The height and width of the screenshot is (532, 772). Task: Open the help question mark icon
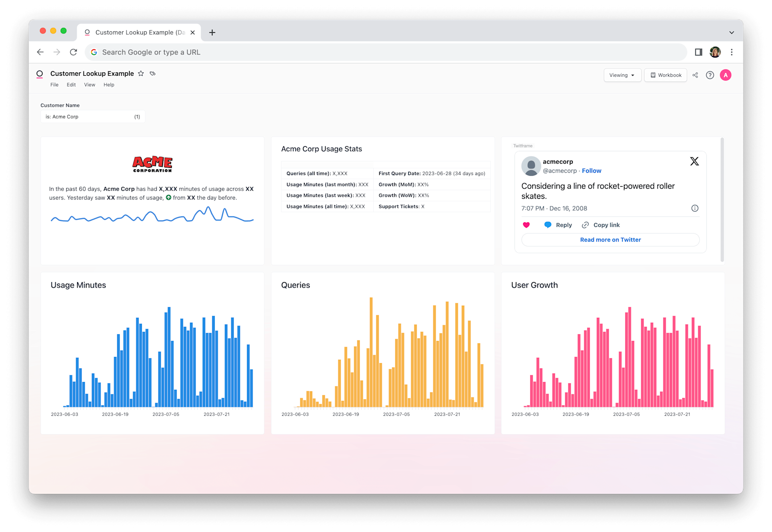pyautogui.click(x=710, y=75)
